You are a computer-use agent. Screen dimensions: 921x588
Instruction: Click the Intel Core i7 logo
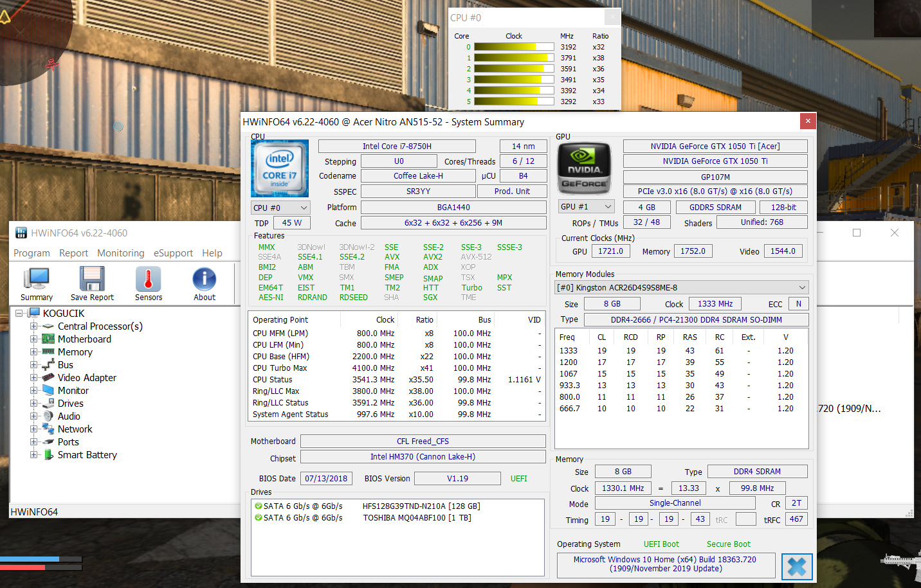(280, 168)
